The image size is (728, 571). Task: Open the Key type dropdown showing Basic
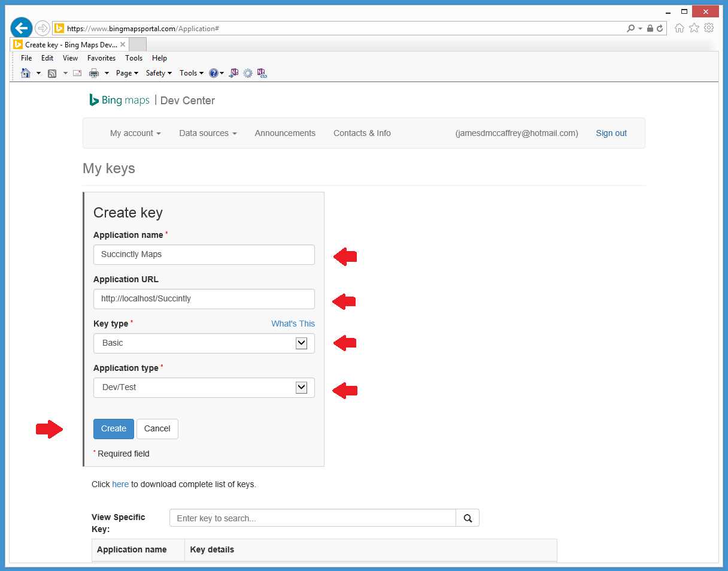[204, 343]
